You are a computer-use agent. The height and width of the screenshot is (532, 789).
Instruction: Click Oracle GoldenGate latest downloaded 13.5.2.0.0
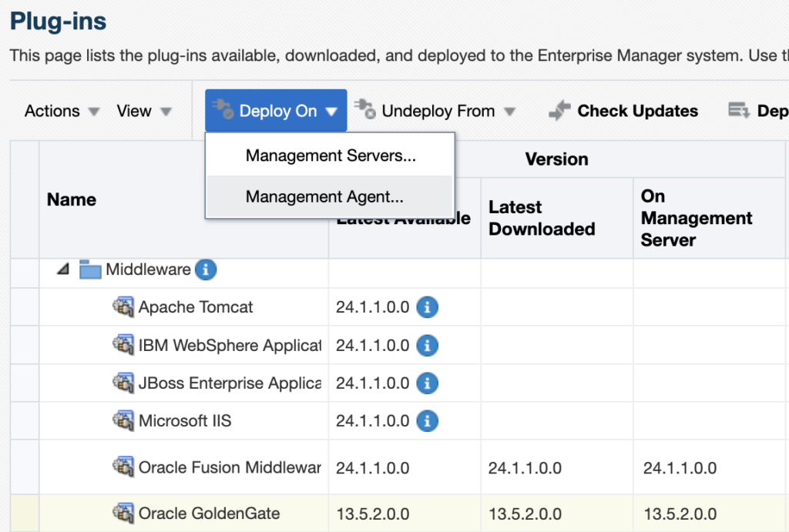[x=525, y=514]
